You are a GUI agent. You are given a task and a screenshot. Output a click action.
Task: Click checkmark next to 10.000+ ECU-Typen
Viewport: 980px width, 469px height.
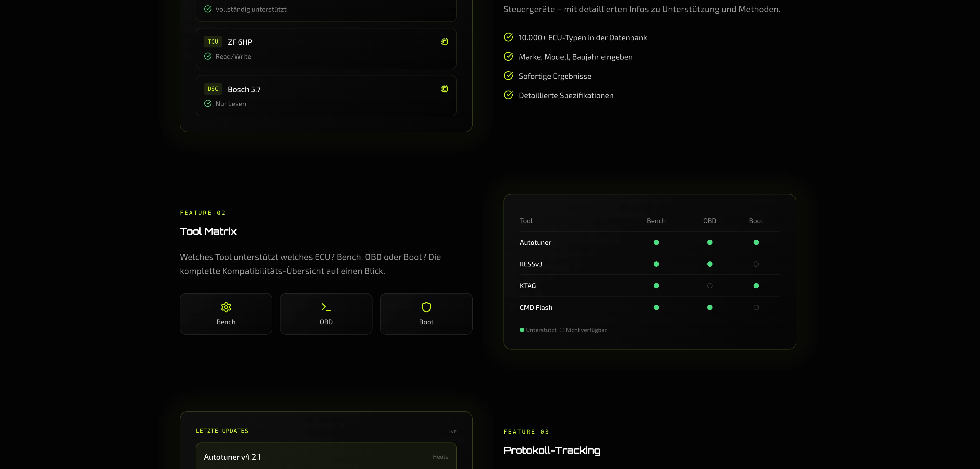[508, 37]
